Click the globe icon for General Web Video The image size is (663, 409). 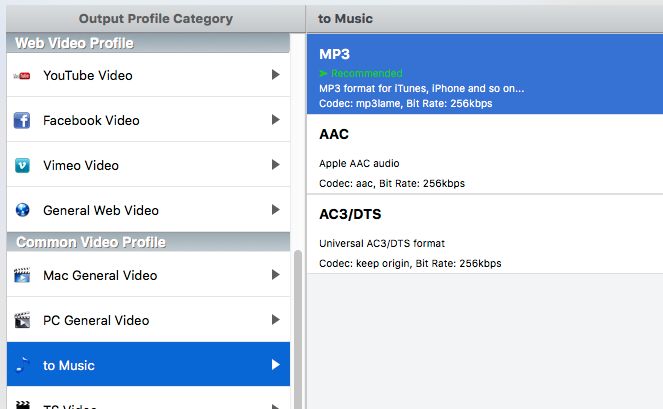coord(22,210)
